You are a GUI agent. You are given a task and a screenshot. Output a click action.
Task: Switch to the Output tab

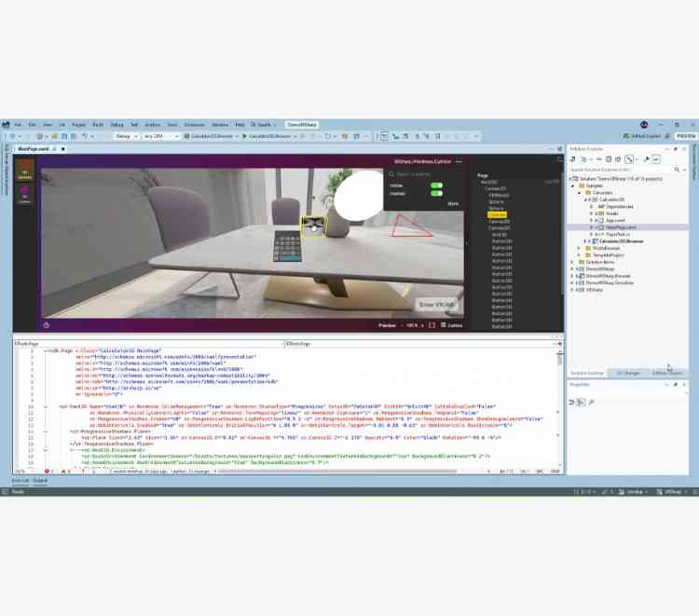pyautogui.click(x=40, y=481)
